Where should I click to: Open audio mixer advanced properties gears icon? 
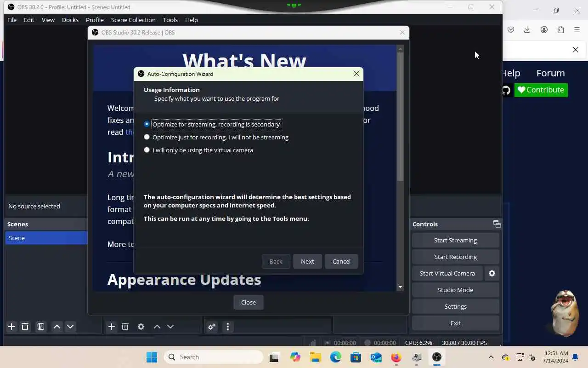click(x=212, y=327)
